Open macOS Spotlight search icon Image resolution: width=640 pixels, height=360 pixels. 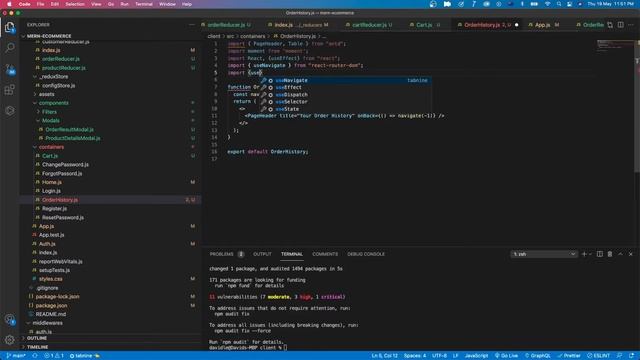pyautogui.click(x=559, y=4)
